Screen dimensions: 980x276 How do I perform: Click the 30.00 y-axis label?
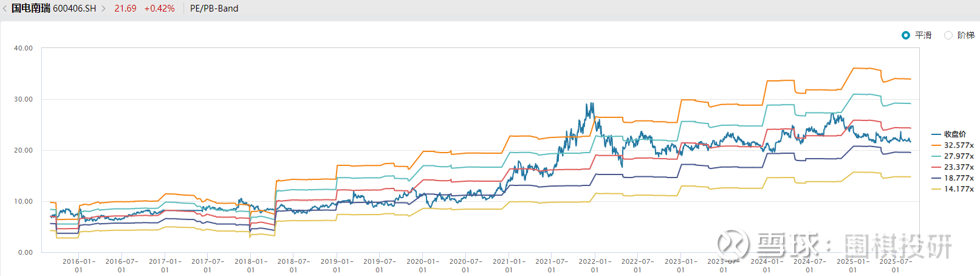click(24, 99)
